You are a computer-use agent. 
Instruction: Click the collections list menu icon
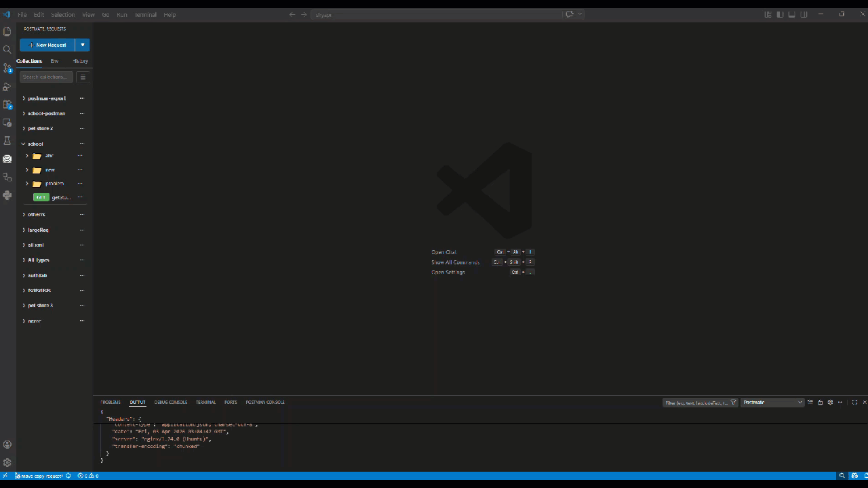pos(83,77)
